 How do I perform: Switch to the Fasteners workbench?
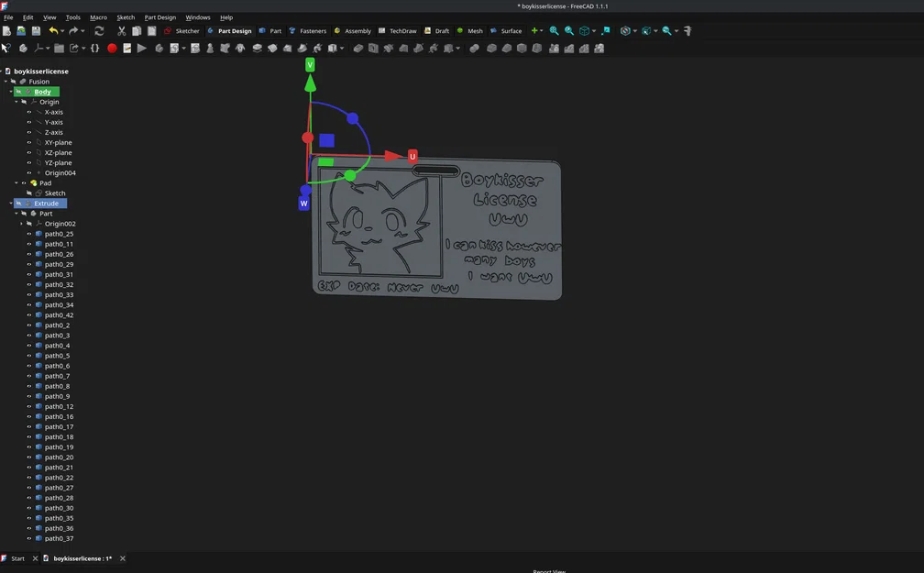pyautogui.click(x=308, y=30)
